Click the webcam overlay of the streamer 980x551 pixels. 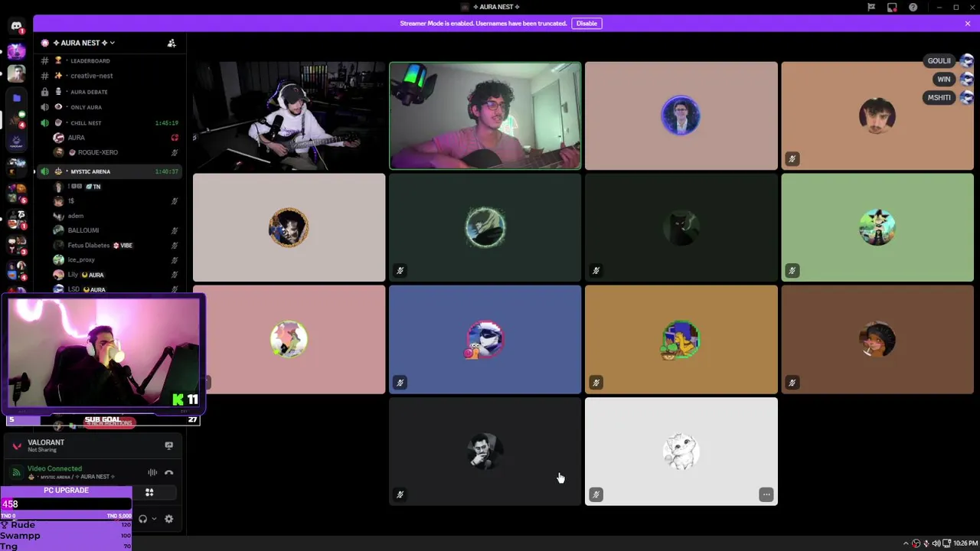tap(104, 353)
